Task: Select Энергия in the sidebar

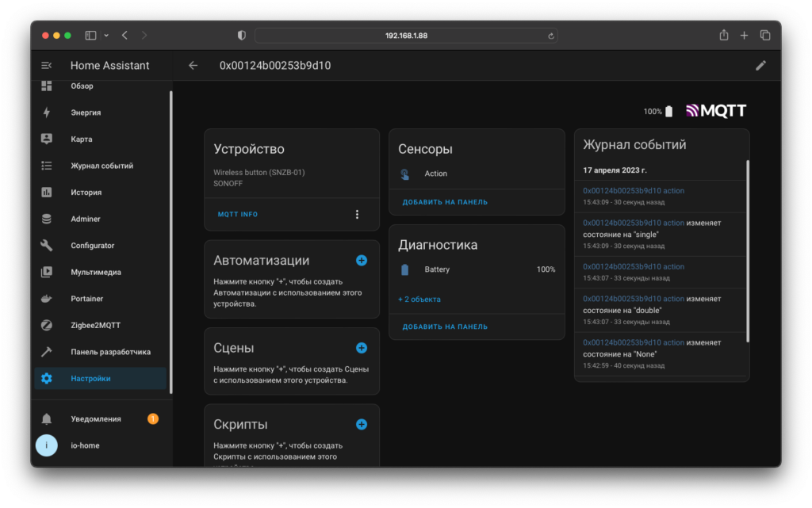Action: [x=101, y=113]
